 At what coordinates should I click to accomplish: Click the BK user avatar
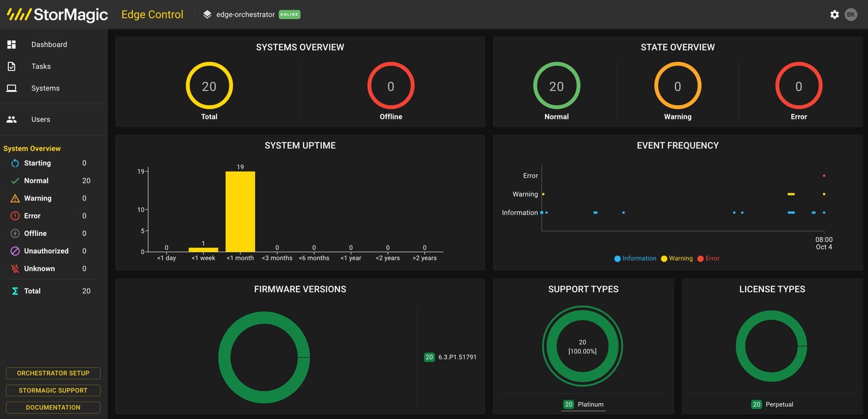coord(851,15)
